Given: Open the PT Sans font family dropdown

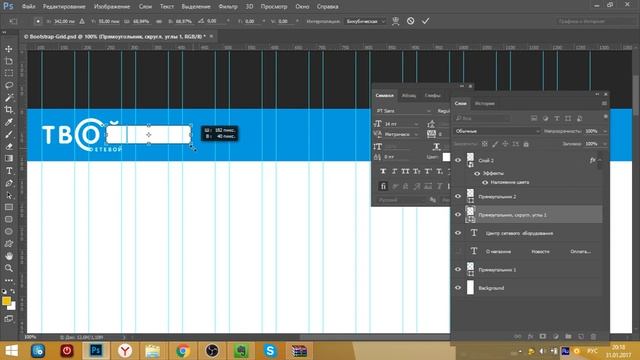Looking at the screenshot, I should click(x=403, y=111).
